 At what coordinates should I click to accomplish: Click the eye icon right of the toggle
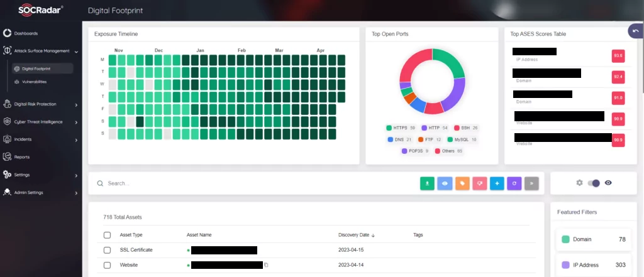pos(608,183)
